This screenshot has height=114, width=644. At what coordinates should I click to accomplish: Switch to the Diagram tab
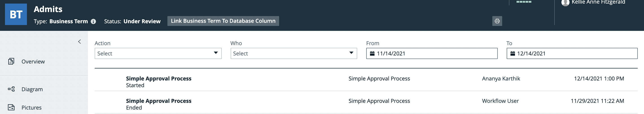pyautogui.click(x=32, y=89)
